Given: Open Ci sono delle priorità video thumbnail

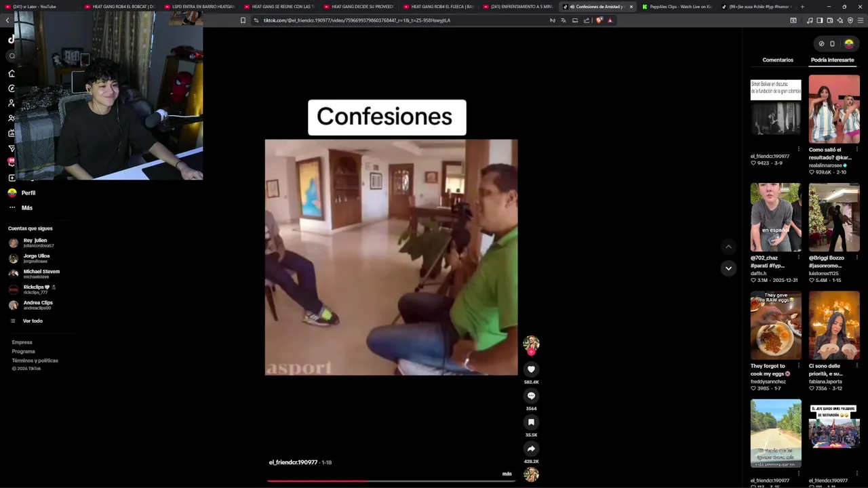Looking at the screenshot, I should tap(834, 325).
